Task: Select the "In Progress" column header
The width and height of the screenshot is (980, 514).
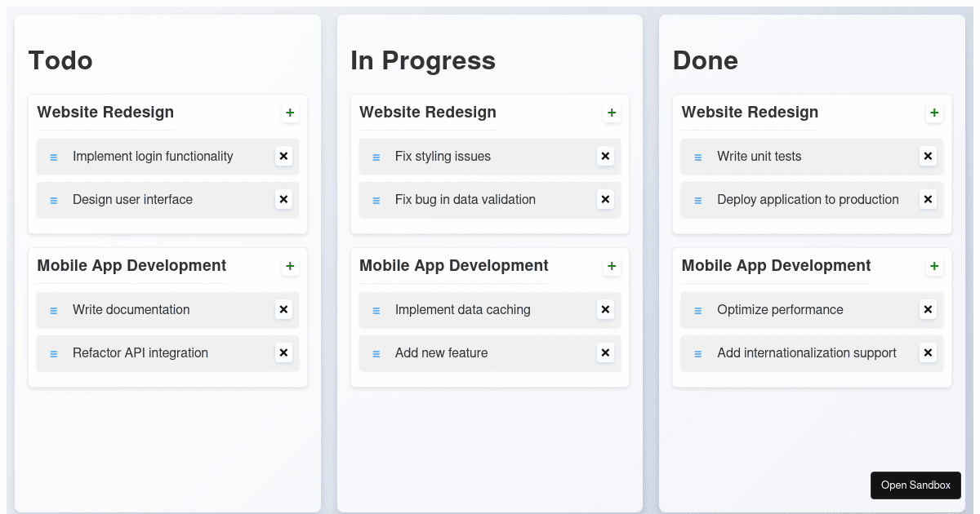Action: click(423, 60)
